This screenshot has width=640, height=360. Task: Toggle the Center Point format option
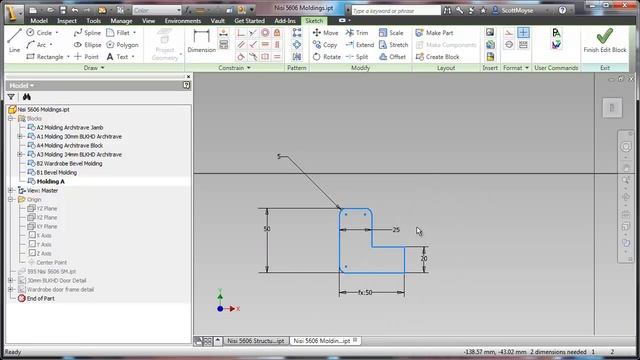523,32
